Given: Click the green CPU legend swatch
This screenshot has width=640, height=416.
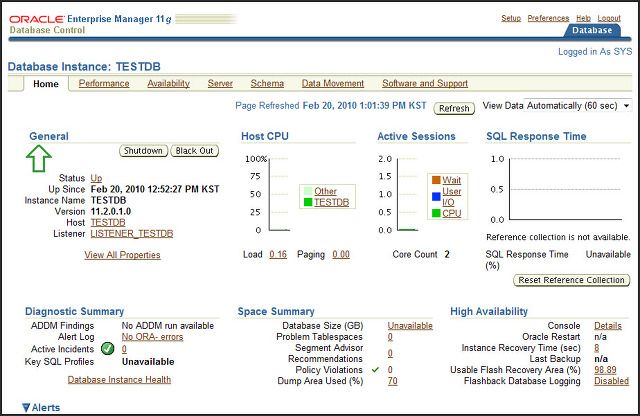Looking at the screenshot, I should click(x=436, y=213).
